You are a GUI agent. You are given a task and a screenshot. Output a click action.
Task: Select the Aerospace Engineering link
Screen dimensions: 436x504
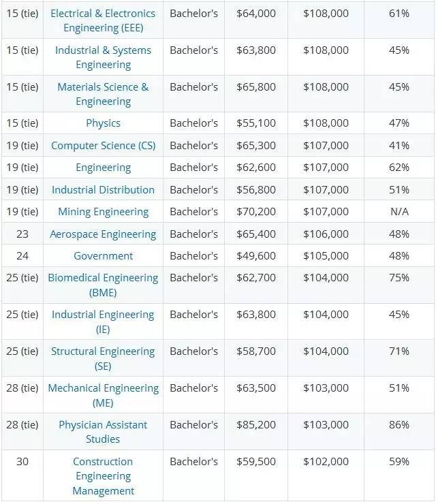click(x=103, y=234)
